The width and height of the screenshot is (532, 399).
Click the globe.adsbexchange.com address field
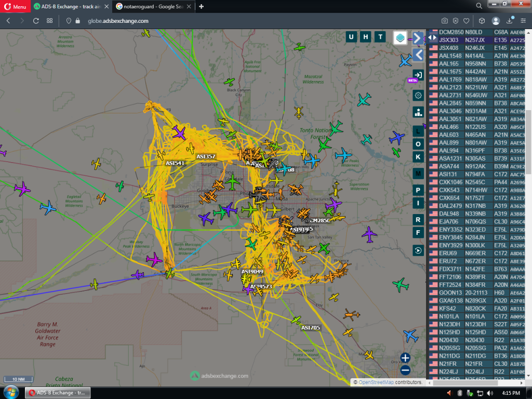click(118, 21)
